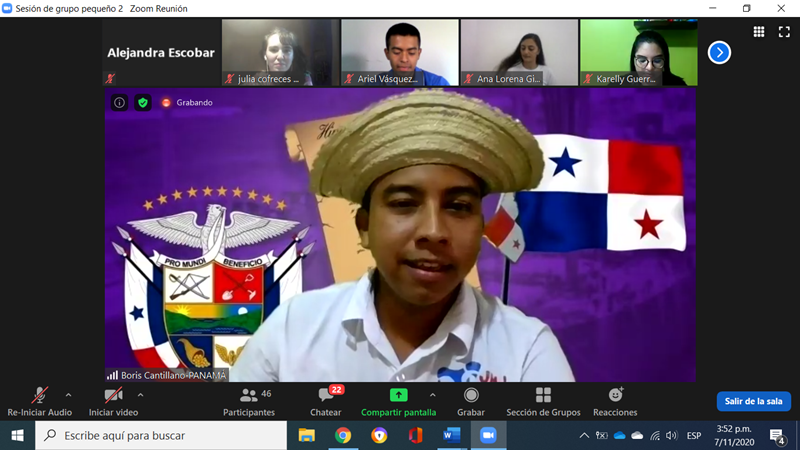This screenshot has height=450, width=800.
Task: Show hidden system tray icons
Action: point(584,436)
